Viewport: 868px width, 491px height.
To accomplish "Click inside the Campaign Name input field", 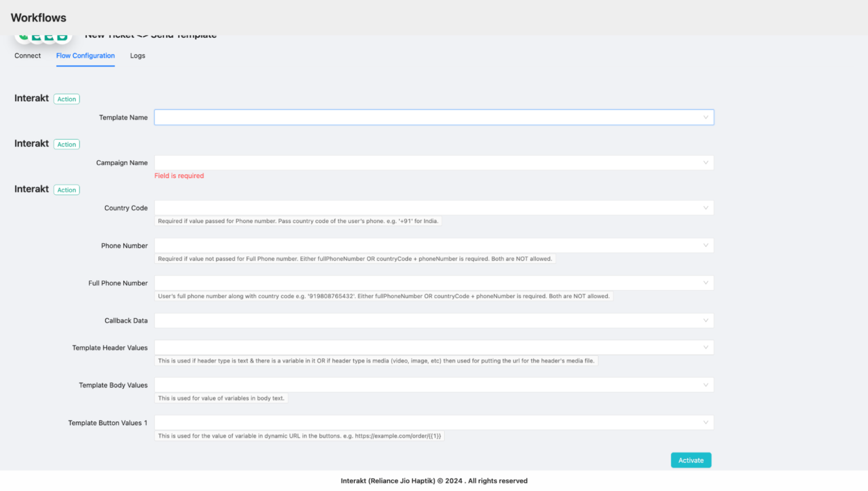I will [x=396, y=162].
